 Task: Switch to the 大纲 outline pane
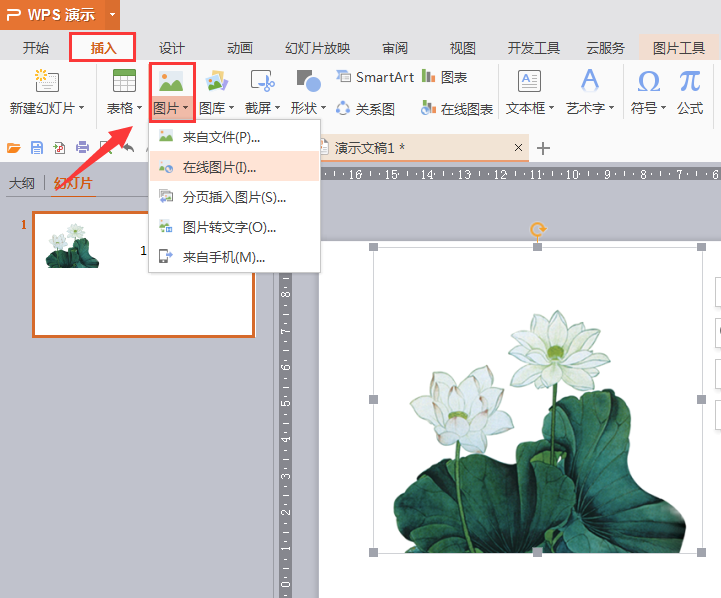click(x=22, y=183)
